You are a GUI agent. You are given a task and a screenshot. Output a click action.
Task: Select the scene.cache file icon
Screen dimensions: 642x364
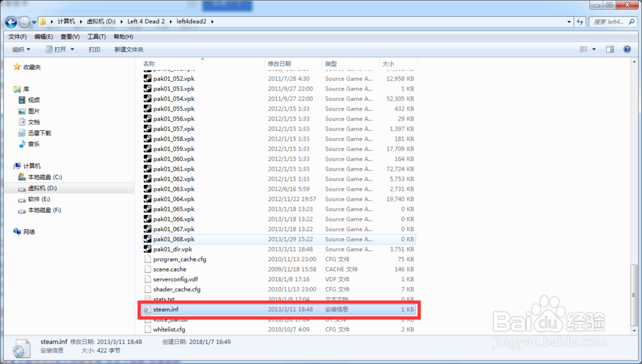[x=148, y=269]
